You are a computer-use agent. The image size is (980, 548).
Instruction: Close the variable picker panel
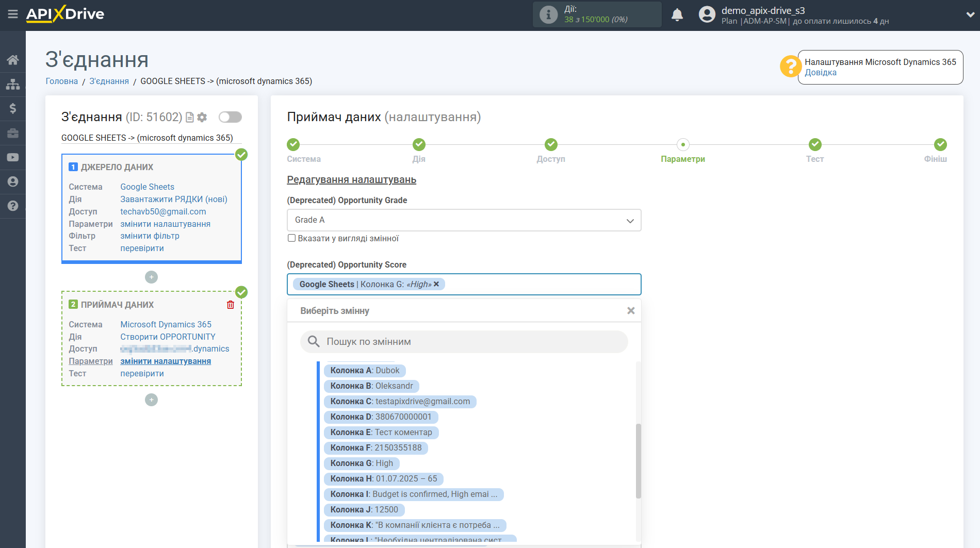click(631, 311)
